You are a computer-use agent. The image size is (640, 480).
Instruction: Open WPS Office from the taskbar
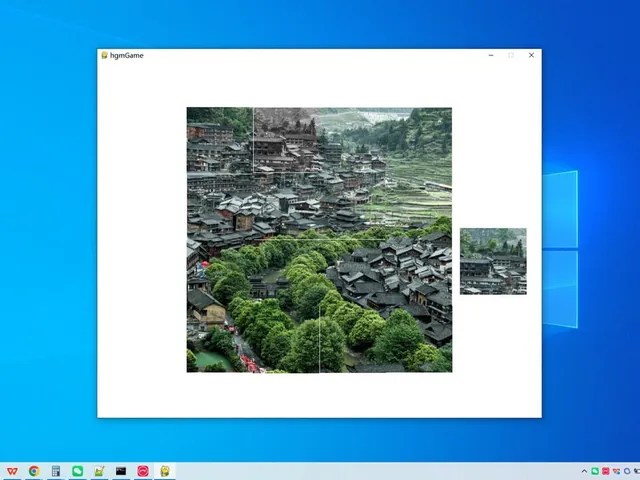pos(12,471)
